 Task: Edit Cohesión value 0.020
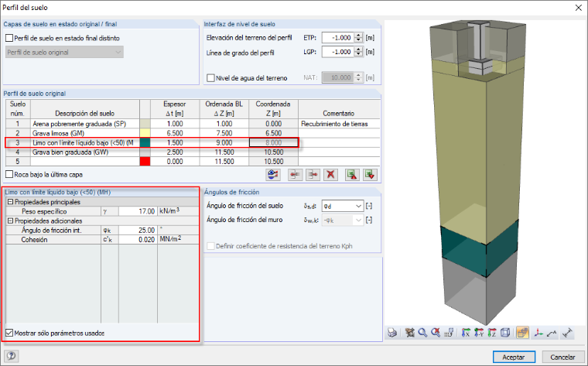point(138,240)
